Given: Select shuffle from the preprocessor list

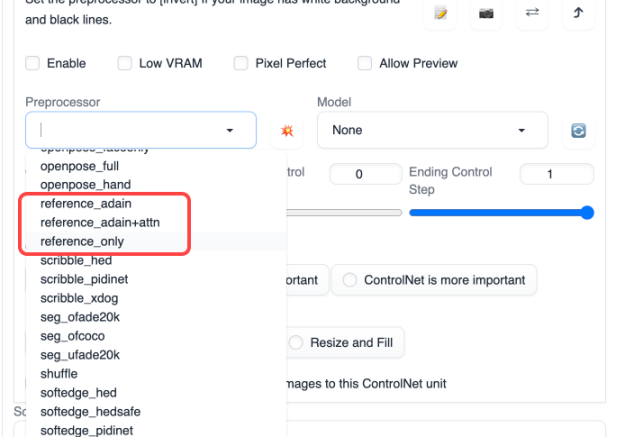Looking at the screenshot, I should 59,373.
